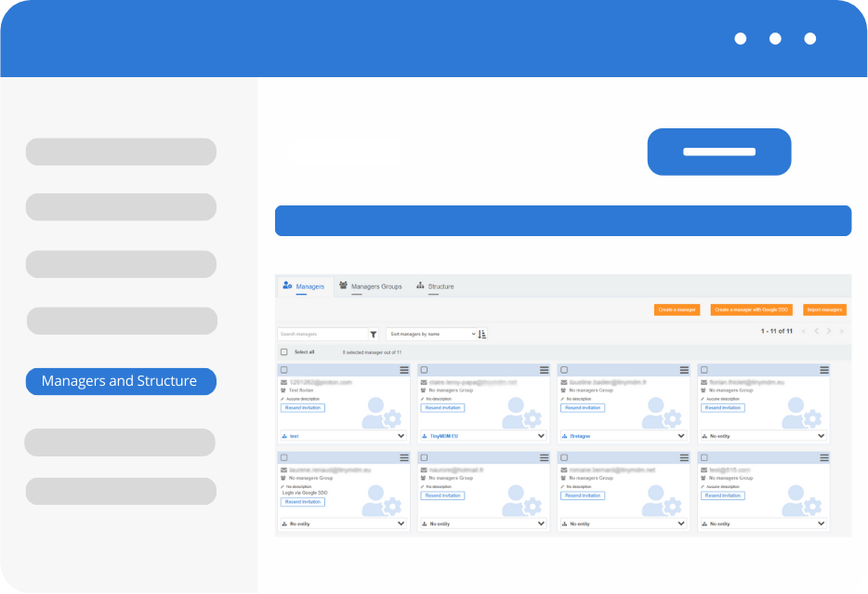868x594 pixels.
Task: Open the Structure tab
Action: click(x=435, y=286)
